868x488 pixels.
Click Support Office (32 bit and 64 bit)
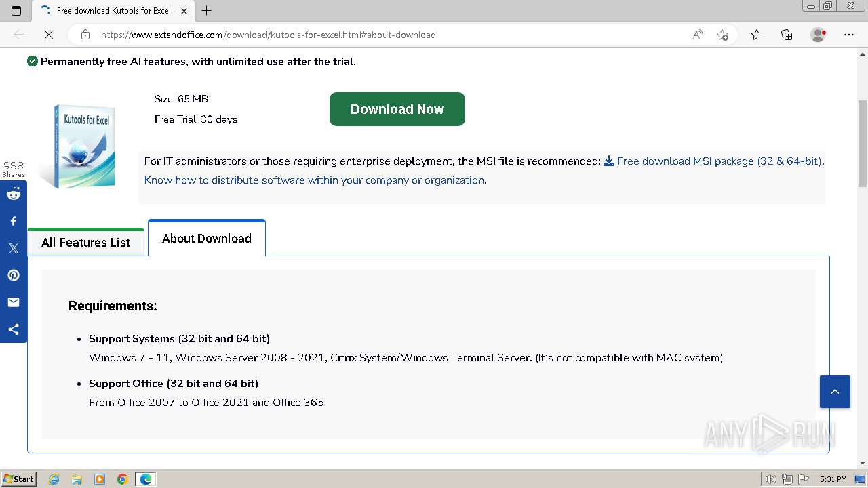click(x=174, y=383)
